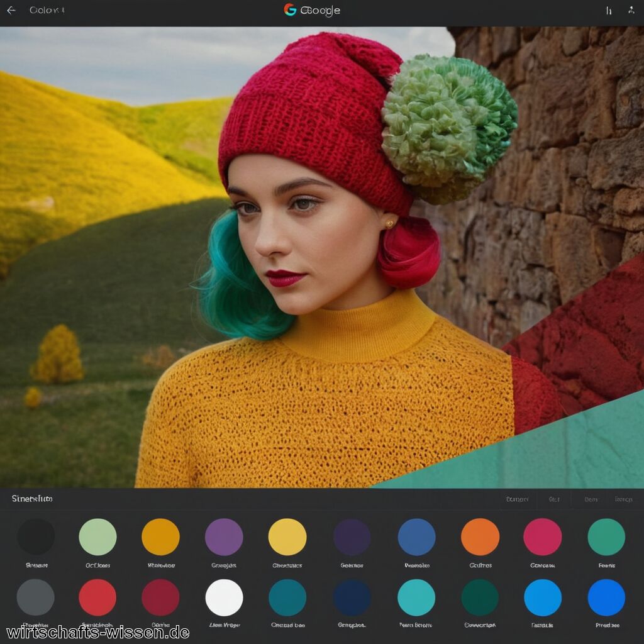This screenshot has height=644, width=644.
Task: Pick the navy blue swatch
Action: (x=352, y=597)
